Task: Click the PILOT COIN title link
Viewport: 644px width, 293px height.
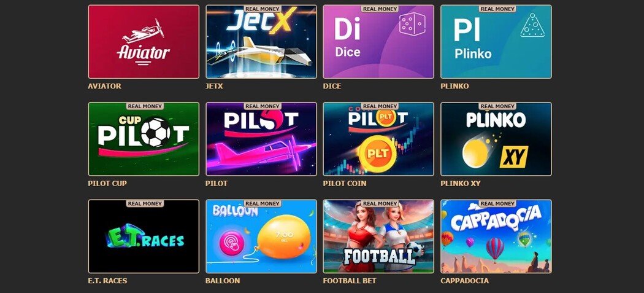Action: 345,183
